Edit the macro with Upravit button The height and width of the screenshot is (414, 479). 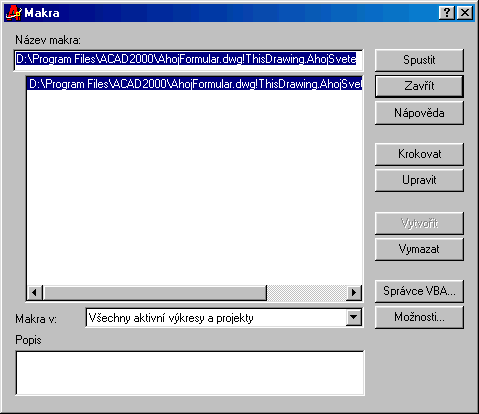point(419,180)
